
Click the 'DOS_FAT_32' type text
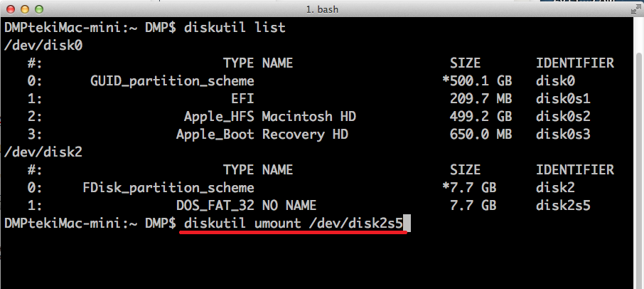215,205
